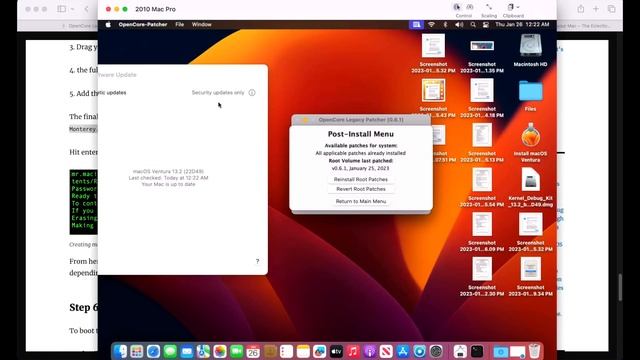Launch Music from the dock
This screenshot has height=360, width=640.
(353, 351)
